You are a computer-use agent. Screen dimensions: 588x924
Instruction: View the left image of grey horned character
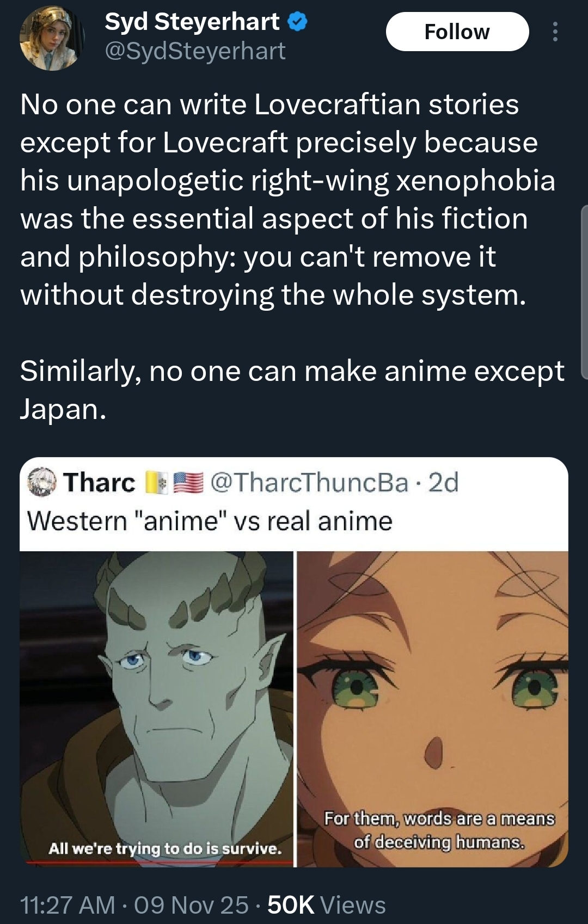click(x=157, y=709)
